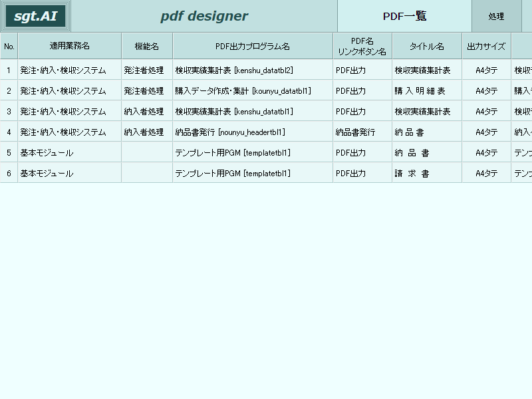532x399 pixels.
Task: Click the 出力サイズ column header
Action: click(487, 46)
